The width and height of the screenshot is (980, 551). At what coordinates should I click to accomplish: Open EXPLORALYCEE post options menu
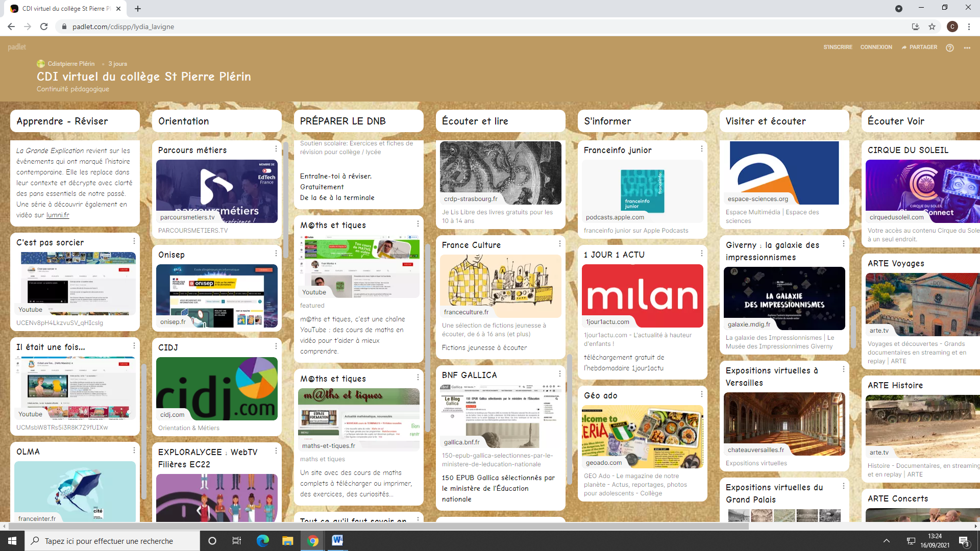pyautogui.click(x=276, y=451)
